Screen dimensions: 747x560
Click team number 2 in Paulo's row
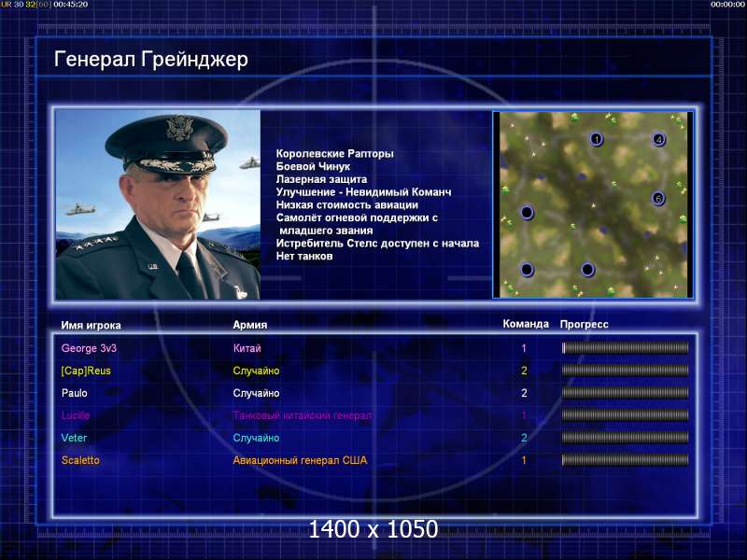(524, 393)
